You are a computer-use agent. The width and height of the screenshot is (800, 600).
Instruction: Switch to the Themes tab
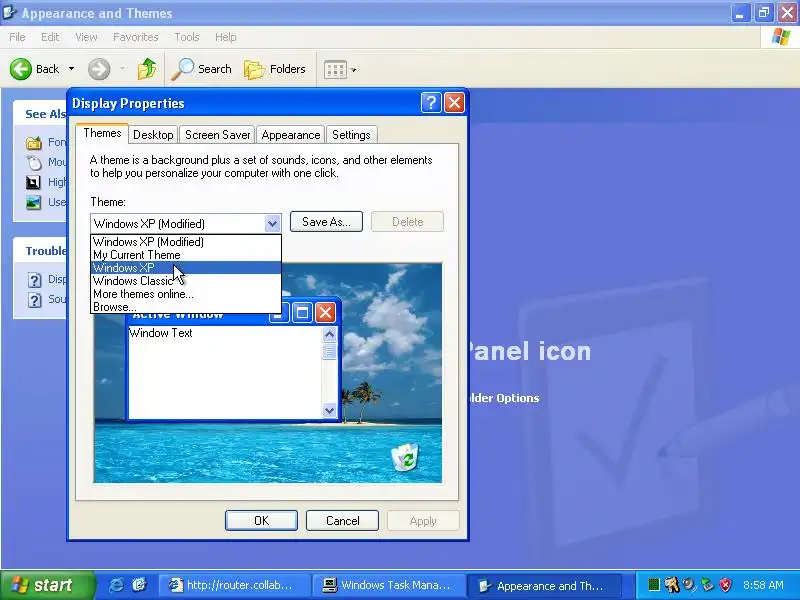pos(102,133)
